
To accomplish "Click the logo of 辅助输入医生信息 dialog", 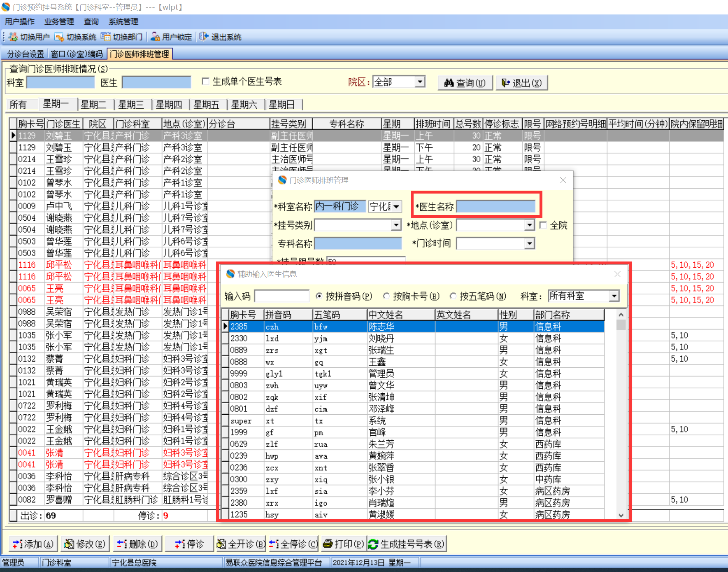I will coord(230,274).
